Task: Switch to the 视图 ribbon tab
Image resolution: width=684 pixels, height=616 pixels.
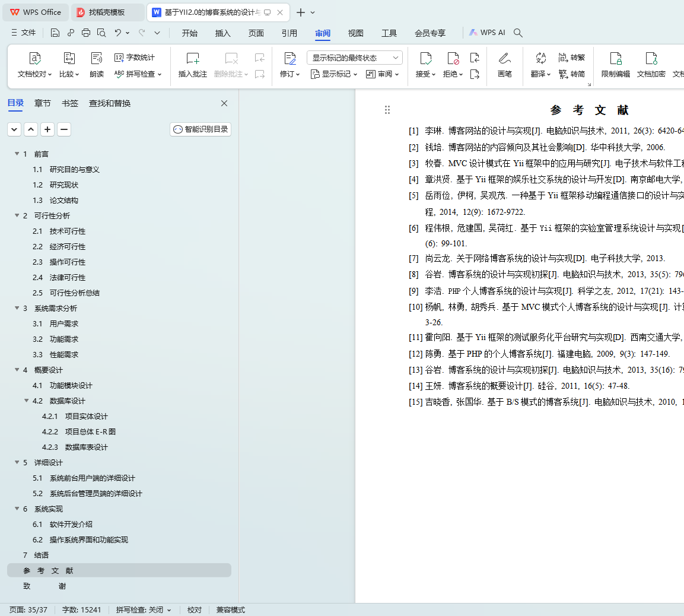Action: click(355, 33)
